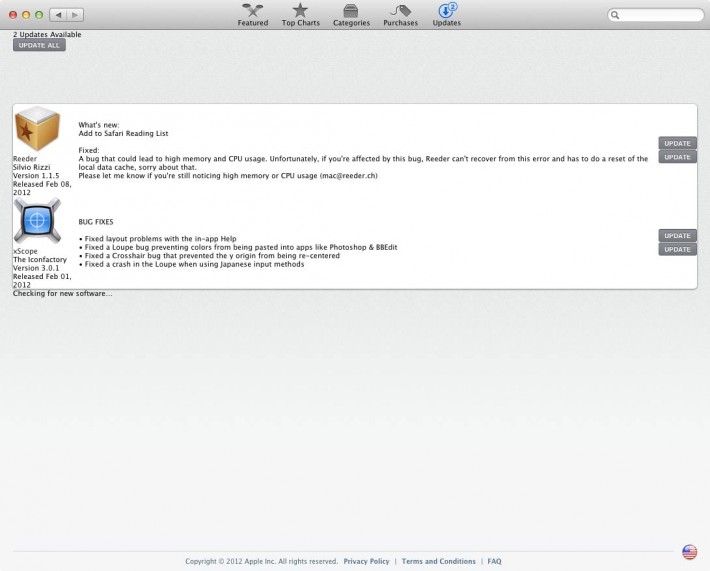Click the 'Version 3.0.1' text
The image size is (710, 571).
[x=36, y=268]
